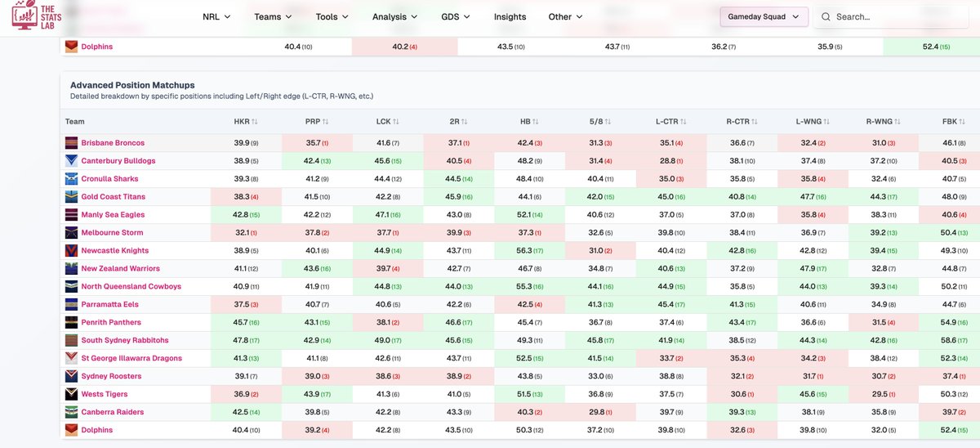Sort by R-CTR column arrows
Image resolution: width=980 pixels, height=448 pixels.
[755, 123]
